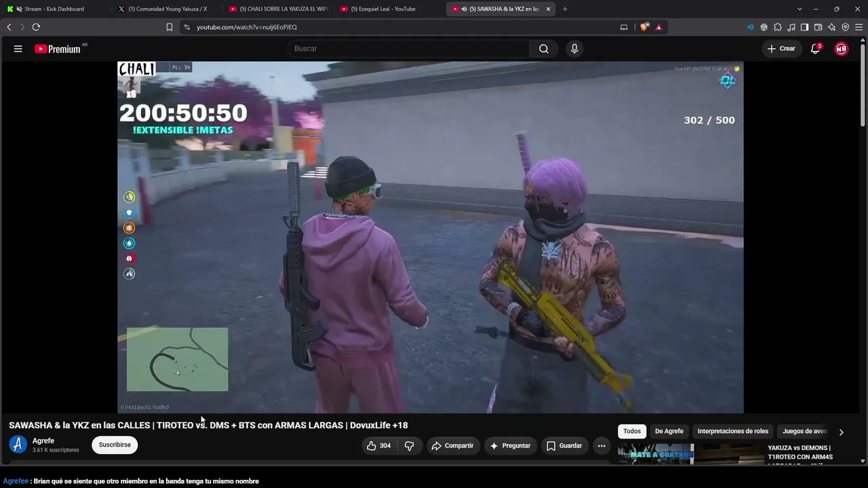Show more filter chips with the right chevron
This screenshot has width=868, height=488.
841,432
